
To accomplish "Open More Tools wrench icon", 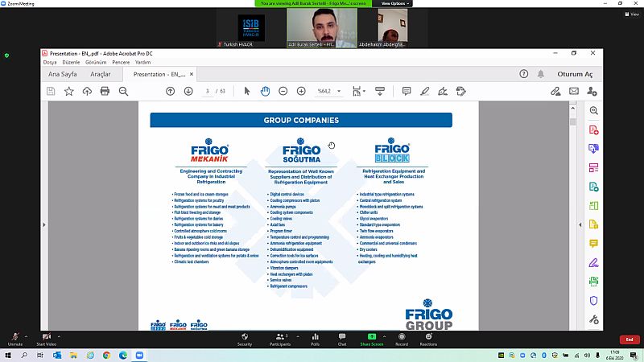I will tap(593, 319).
